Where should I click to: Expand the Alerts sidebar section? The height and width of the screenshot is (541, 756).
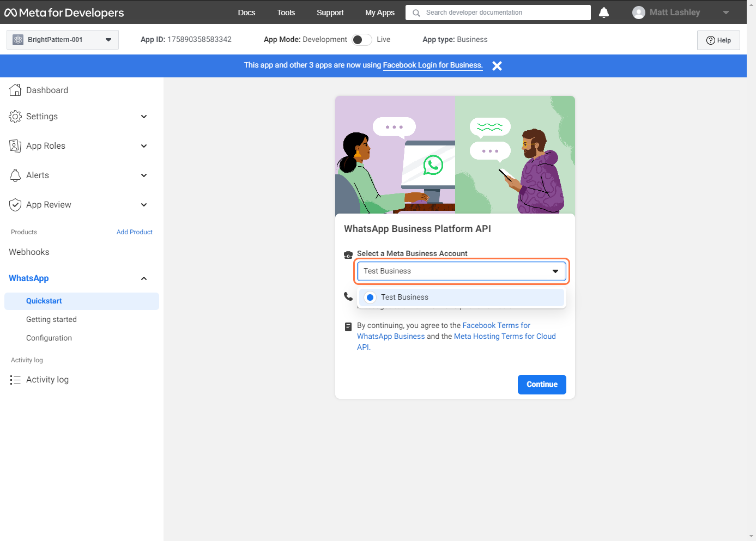[144, 175]
